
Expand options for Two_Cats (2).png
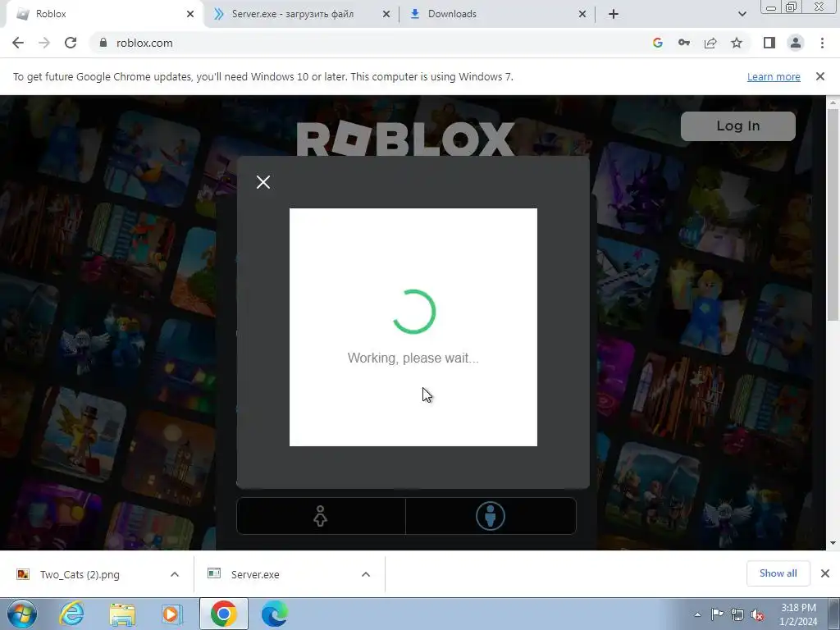click(175, 574)
